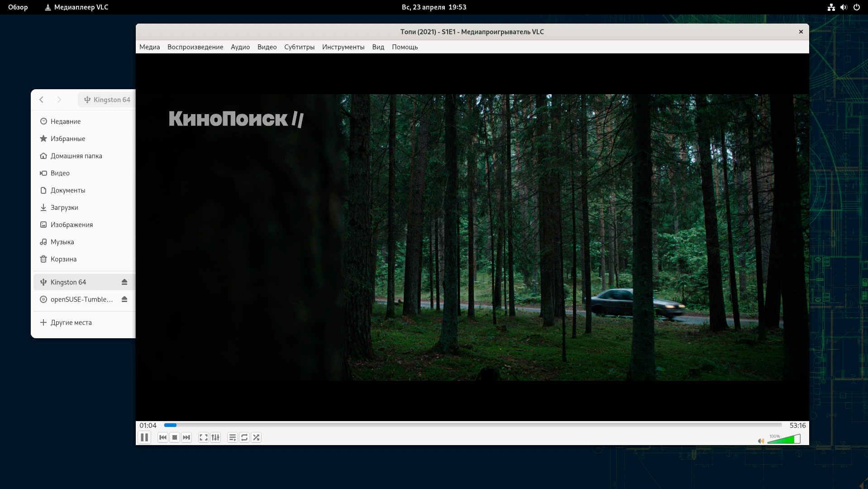
Task: Adjust the green volume slider
Action: 784,439
